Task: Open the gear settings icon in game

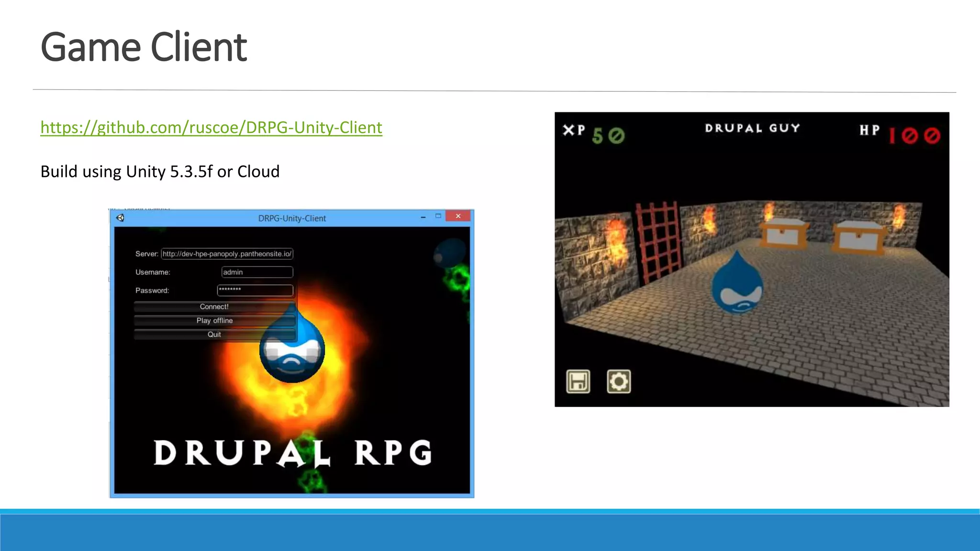Action: coord(619,382)
